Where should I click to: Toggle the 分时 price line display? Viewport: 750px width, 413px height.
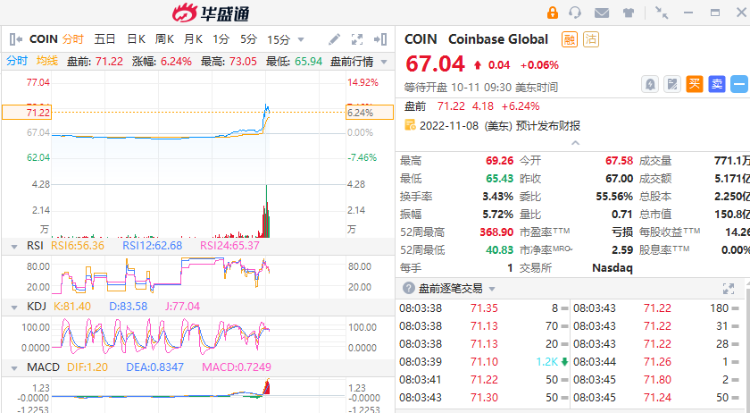coord(17,61)
